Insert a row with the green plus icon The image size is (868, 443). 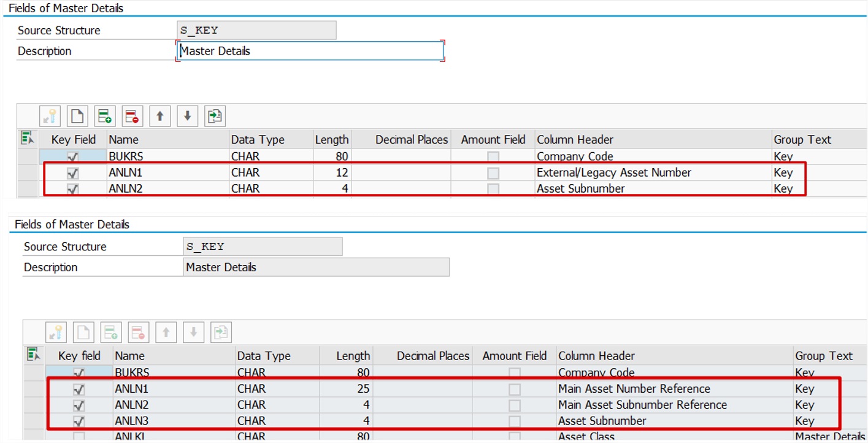click(x=103, y=115)
